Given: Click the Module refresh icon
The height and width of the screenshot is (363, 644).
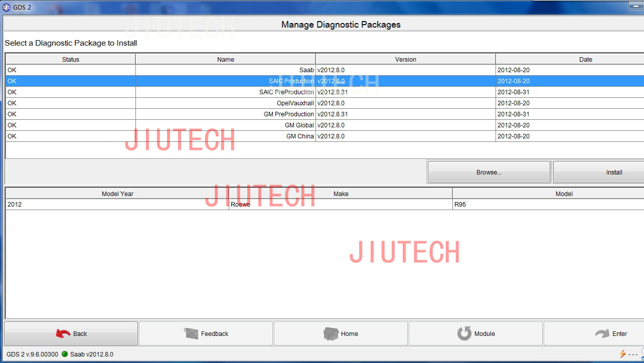Looking at the screenshot, I should coord(464,333).
